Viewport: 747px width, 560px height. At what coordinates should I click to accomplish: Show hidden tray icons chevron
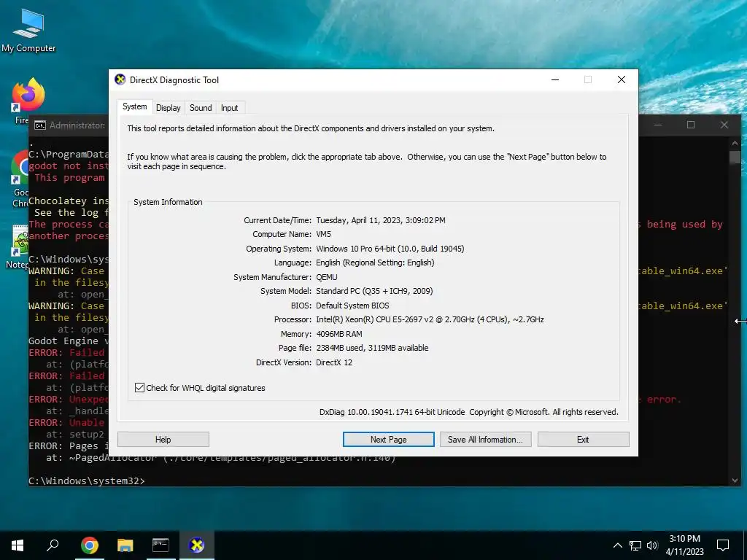(x=617, y=545)
